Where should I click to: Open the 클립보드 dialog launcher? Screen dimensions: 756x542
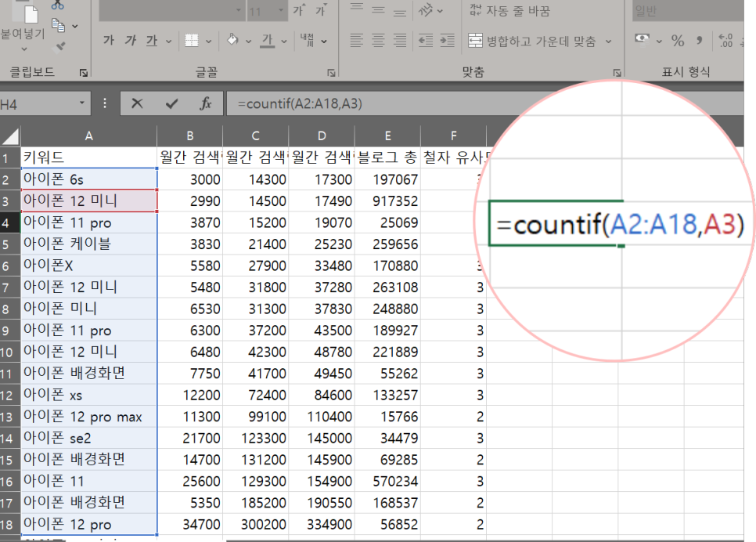coord(84,73)
